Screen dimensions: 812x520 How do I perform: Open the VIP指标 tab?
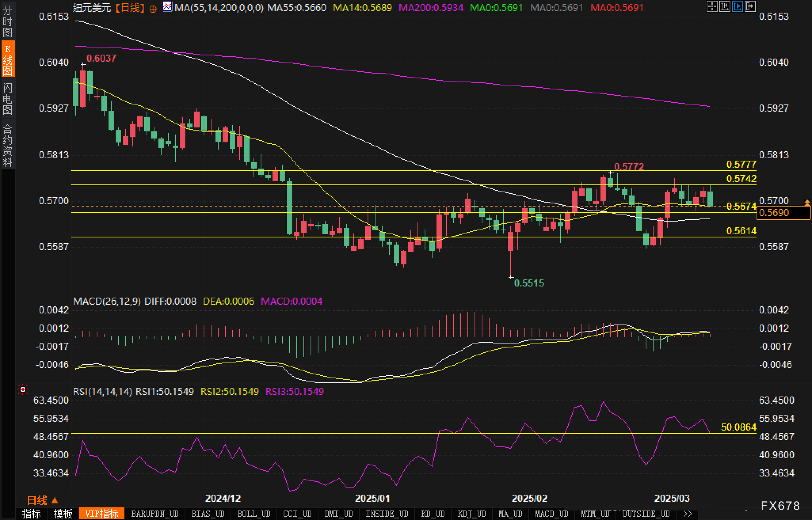coord(101,514)
